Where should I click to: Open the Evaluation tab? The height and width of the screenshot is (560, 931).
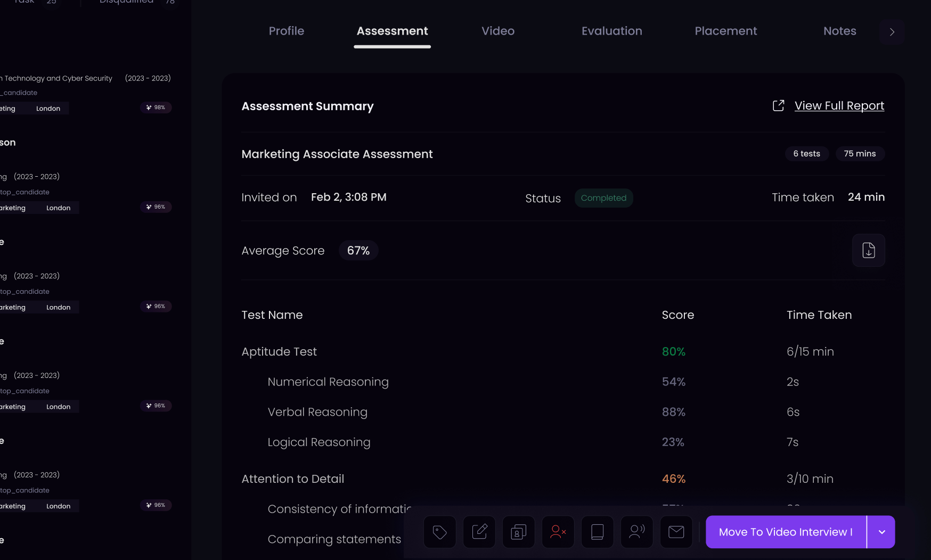click(x=611, y=31)
